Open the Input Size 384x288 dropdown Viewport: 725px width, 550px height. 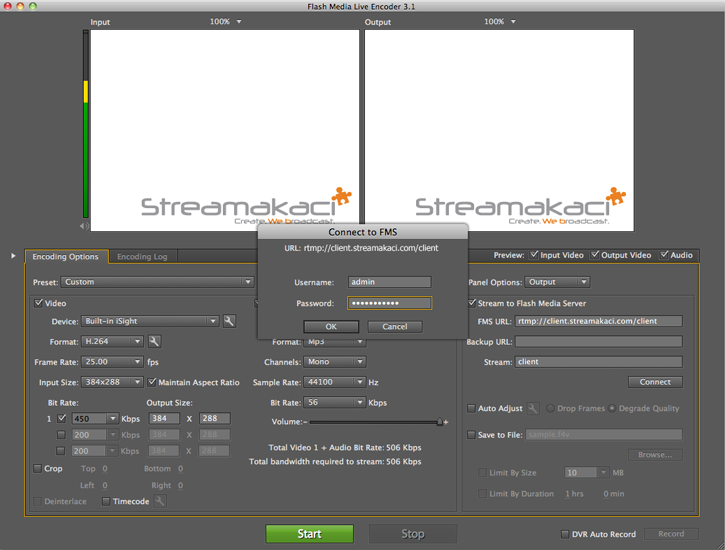tap(112, 382)
